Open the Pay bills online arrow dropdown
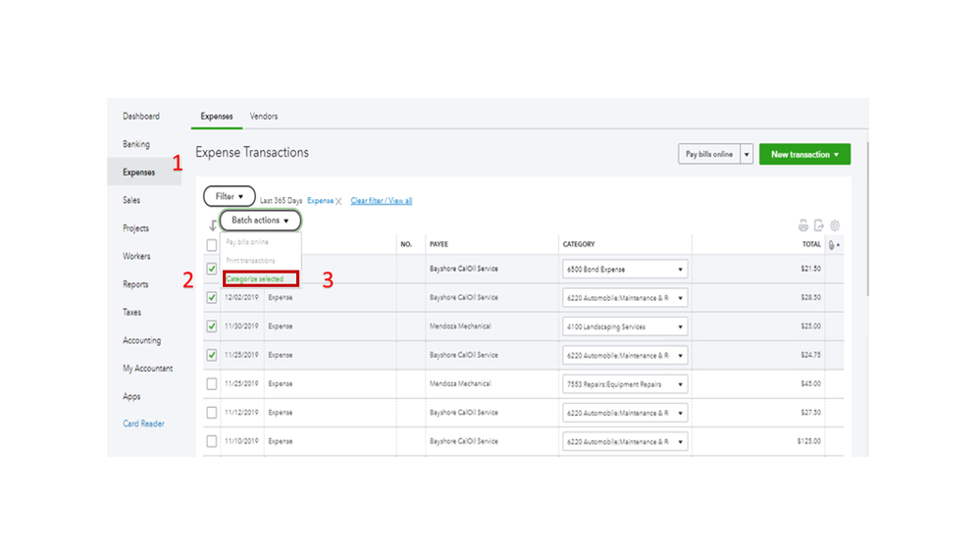The width and height of the screenshot is (980, 551). pos(747,154)
